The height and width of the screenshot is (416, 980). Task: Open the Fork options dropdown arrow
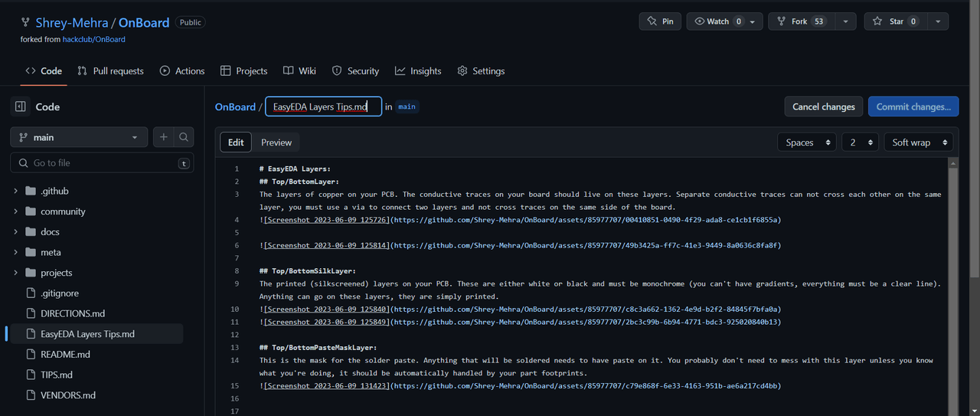tap(845, 21)
